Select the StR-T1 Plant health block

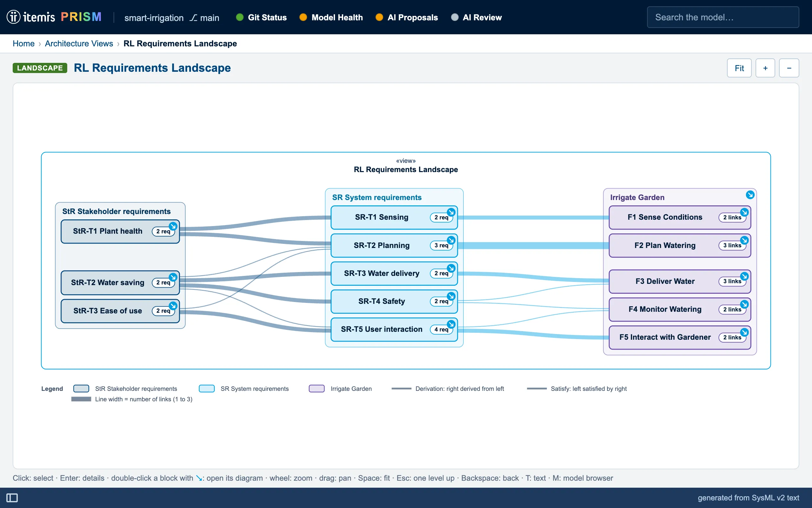tap(120, 231)
